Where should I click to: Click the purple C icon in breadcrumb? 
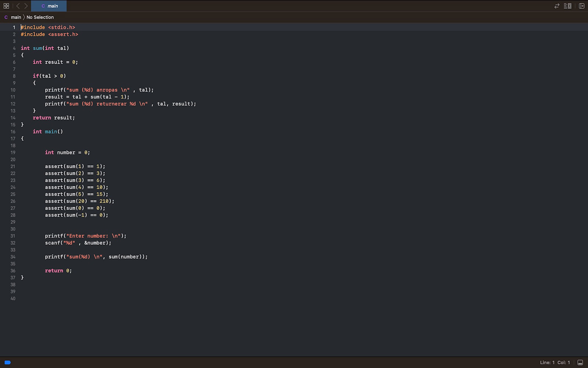point(6,17)
